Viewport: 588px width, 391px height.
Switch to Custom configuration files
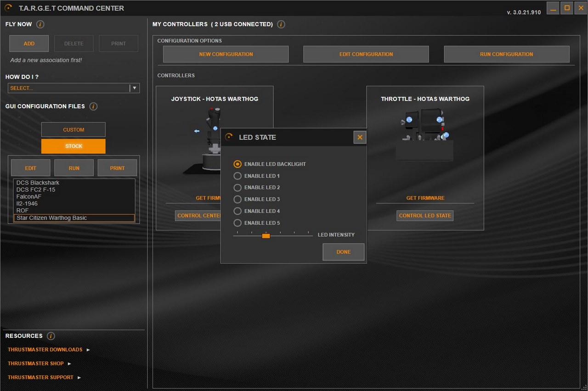click(x=73, y=129)
